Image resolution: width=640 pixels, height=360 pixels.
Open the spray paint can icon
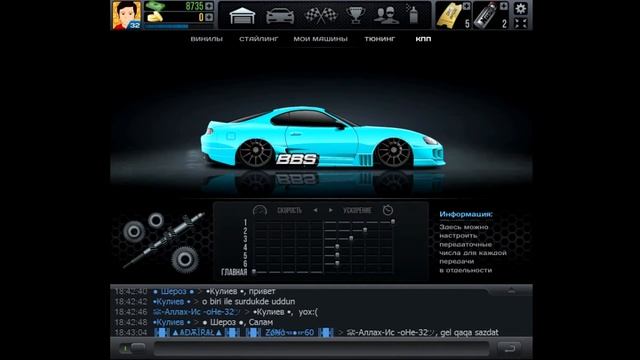[x=413, y=15]
